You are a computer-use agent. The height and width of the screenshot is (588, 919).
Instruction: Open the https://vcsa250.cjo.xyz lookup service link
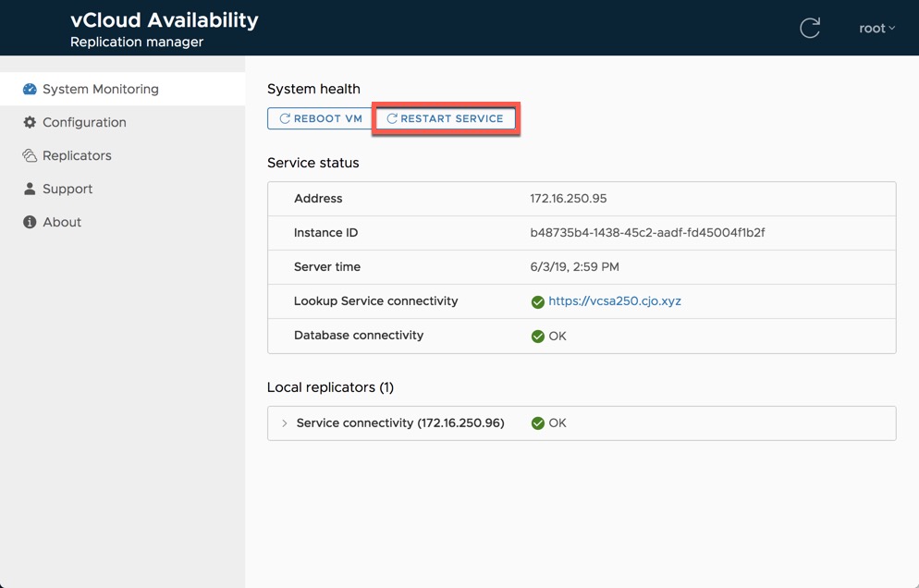coord(614,301)
